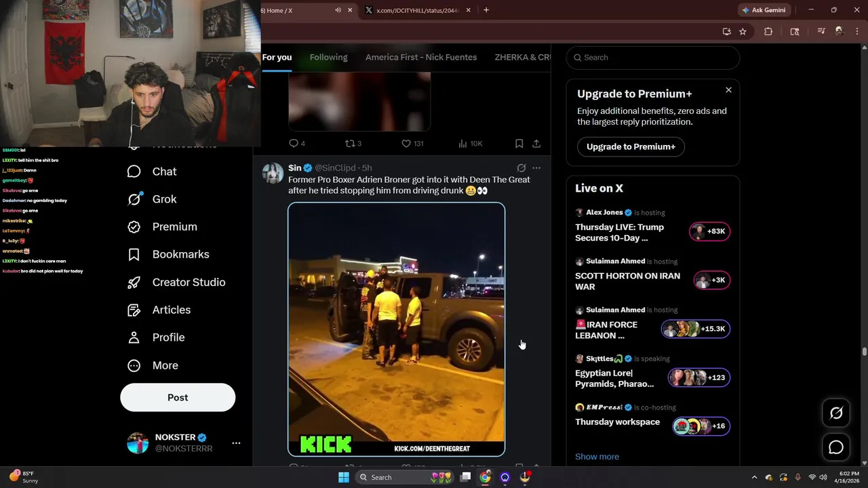The image size is (868, 488).
Task: Share the post above the $in post
Action: (536, 144)
